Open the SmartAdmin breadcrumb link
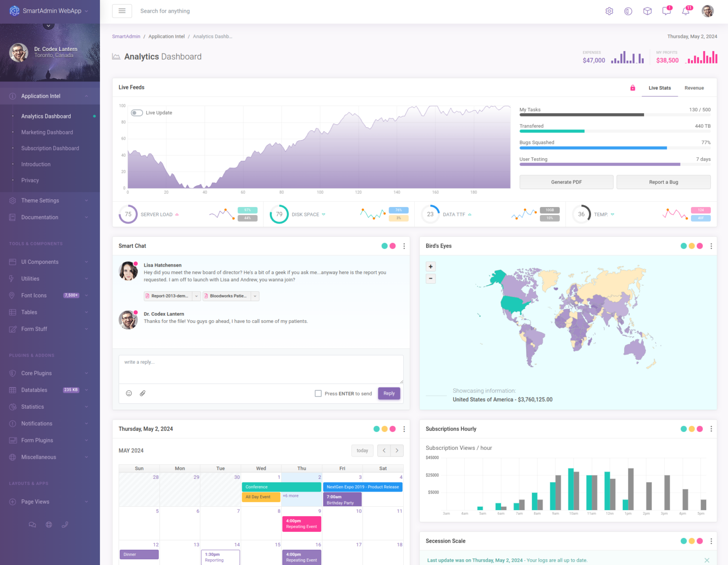This screenshot has height=565, width=728. pyautogui.click(x=126, y=36)
